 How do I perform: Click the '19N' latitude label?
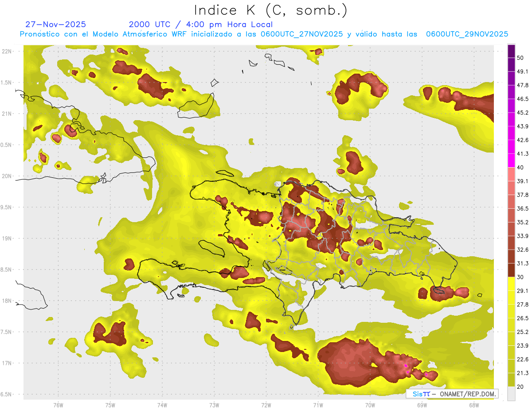pos(7,239)
